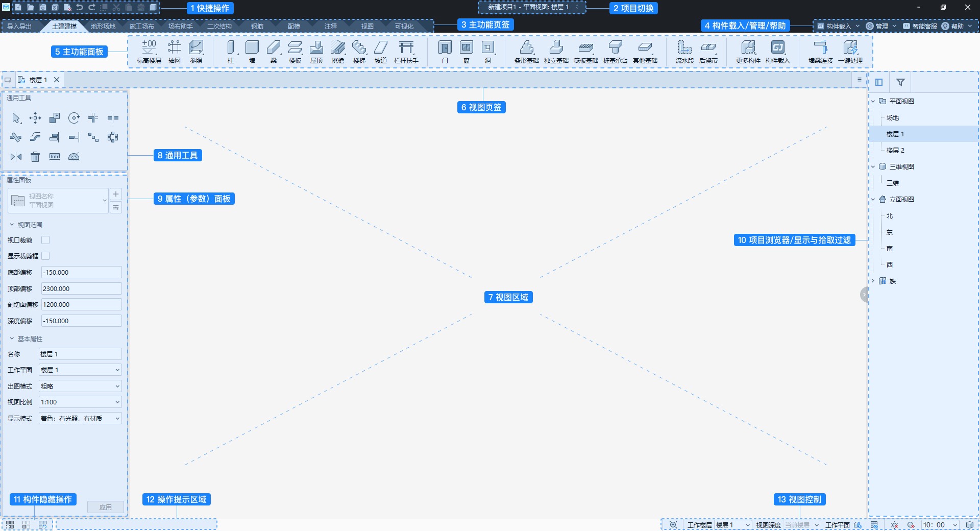The width and height of the screenshot is (980, 531).
Task: Click the 一键处理 tool
Action: click(x=850, y=52)
